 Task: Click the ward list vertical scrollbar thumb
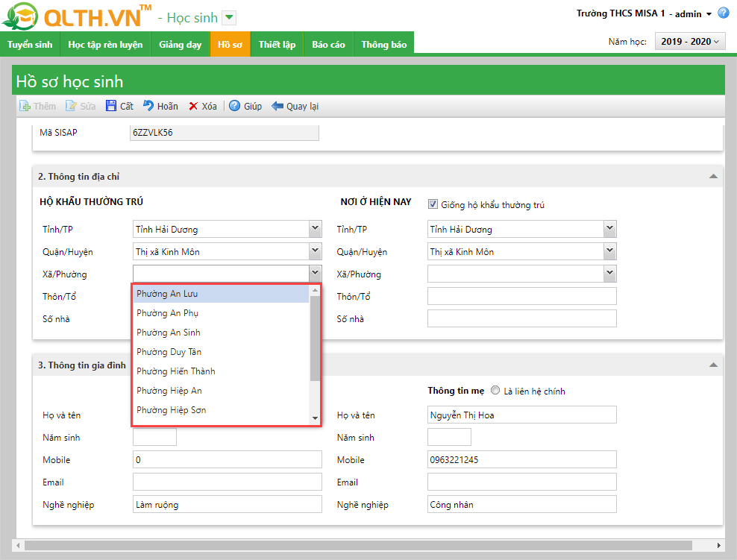(315, 339)
